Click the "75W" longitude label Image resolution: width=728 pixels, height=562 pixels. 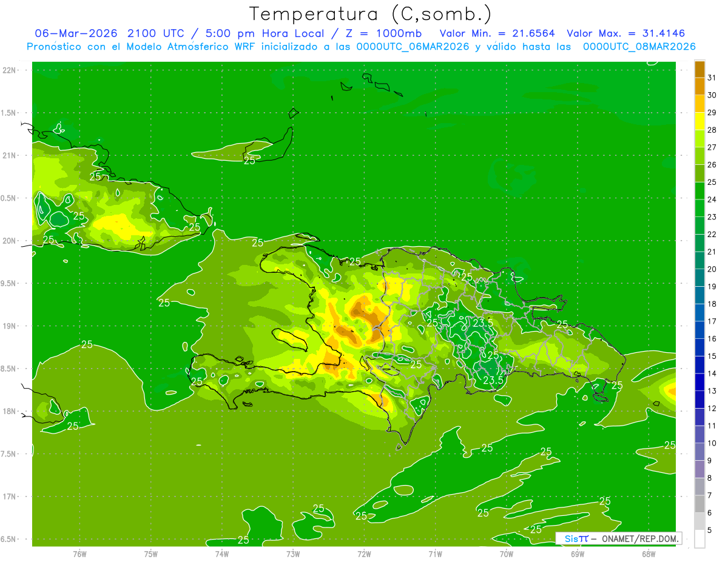[x=151, y=554]
